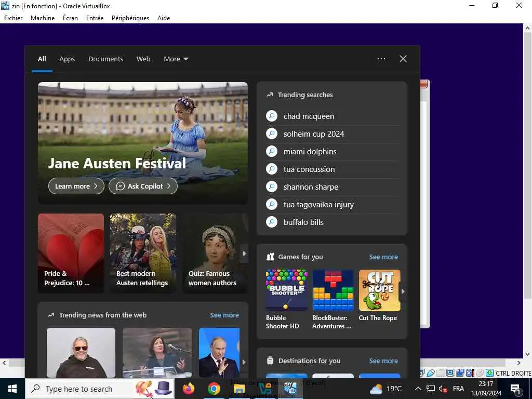This screenshot has height=399, width=532.
Task: Advance the Austen cards carousel arrow
Action: (244, 254)
